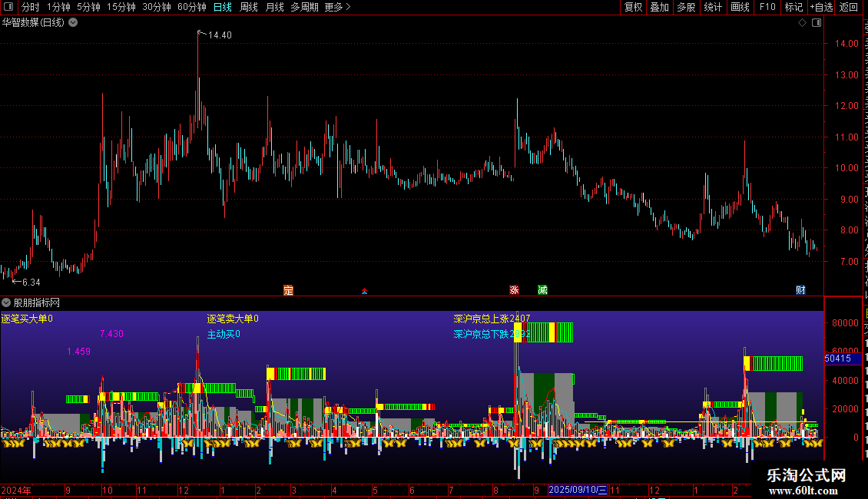
Task: Open 多周期 multi-period view
Action: click(x=304, y=7)
